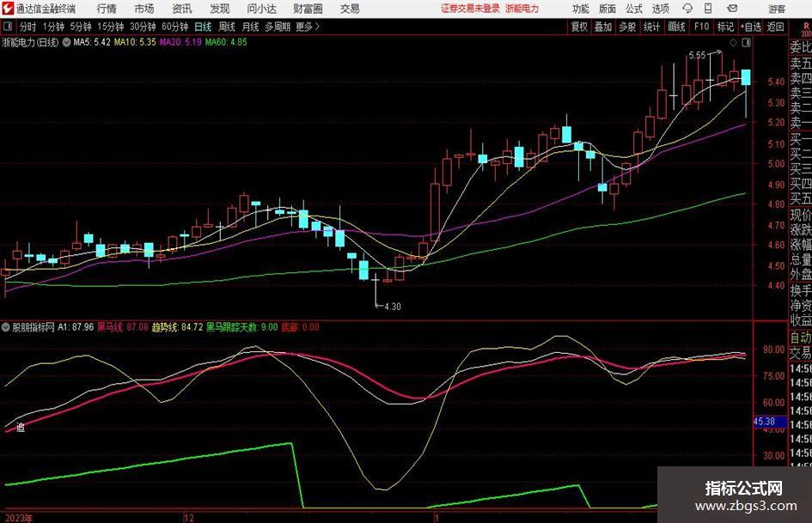
Task: Open the 选项 menu
Action: click(x=660, y=9)
